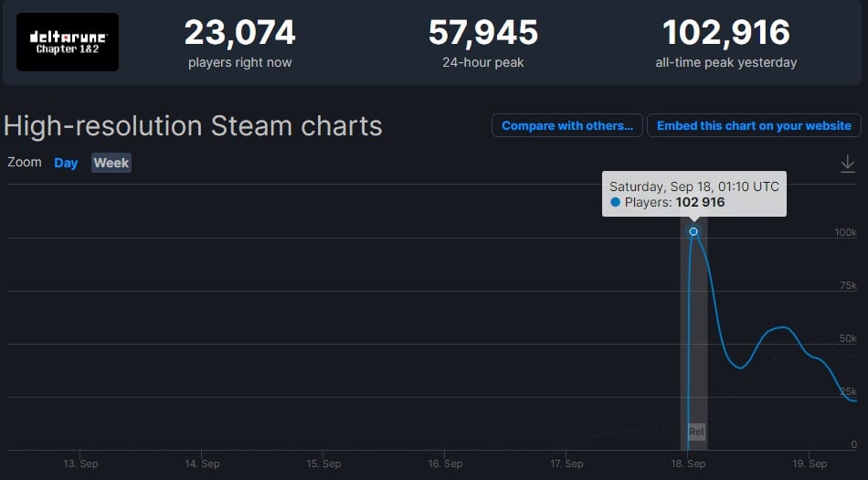The width and height of the screenshot is (868, 480).
Task: Switch chart zoom to Week
Action: pos(111,163)
